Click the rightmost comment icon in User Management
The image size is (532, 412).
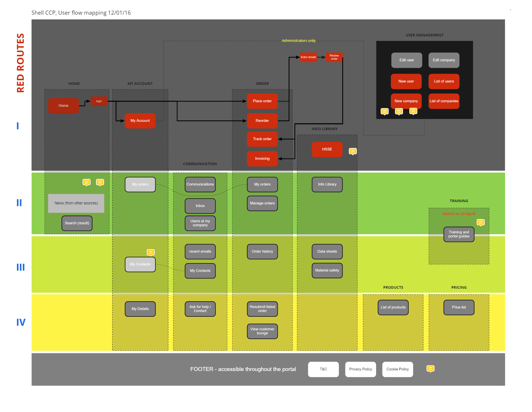(x=413, y=112)
